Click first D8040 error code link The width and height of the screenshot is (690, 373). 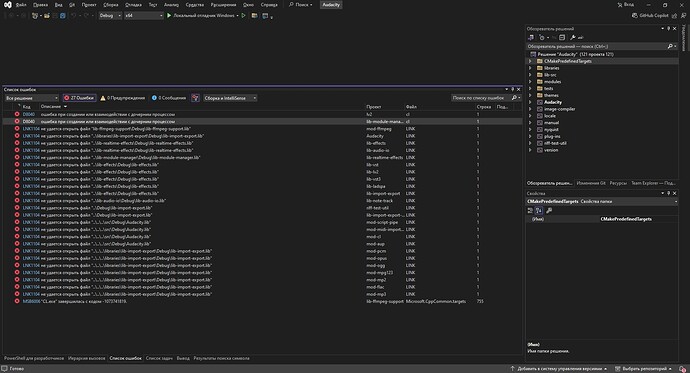[29, 114]
